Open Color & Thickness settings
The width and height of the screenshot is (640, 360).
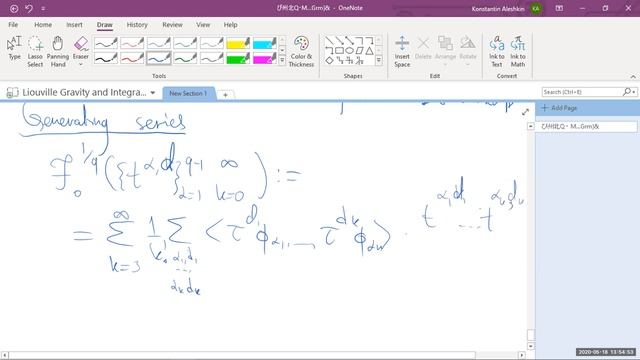tap(301, 51)
